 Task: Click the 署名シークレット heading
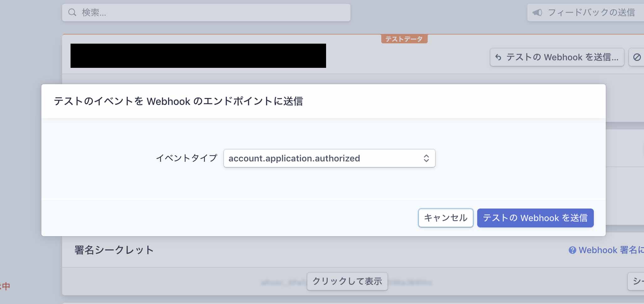(114, 250)
